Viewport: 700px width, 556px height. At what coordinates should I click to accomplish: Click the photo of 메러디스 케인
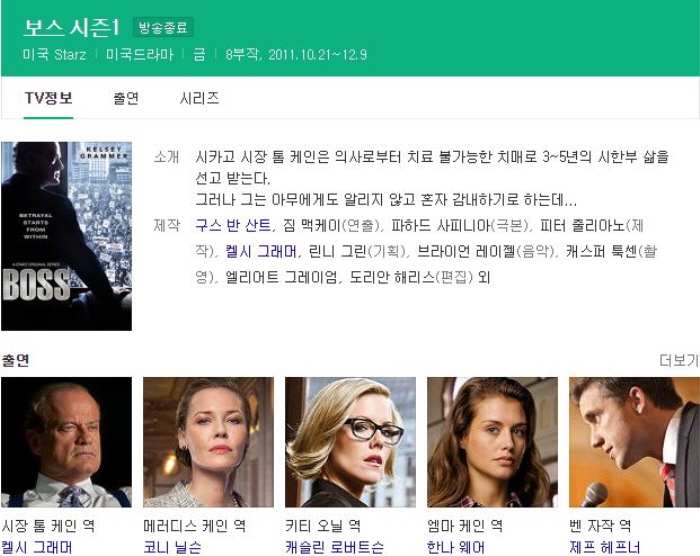pyautogui.click(x=208, y=442)
